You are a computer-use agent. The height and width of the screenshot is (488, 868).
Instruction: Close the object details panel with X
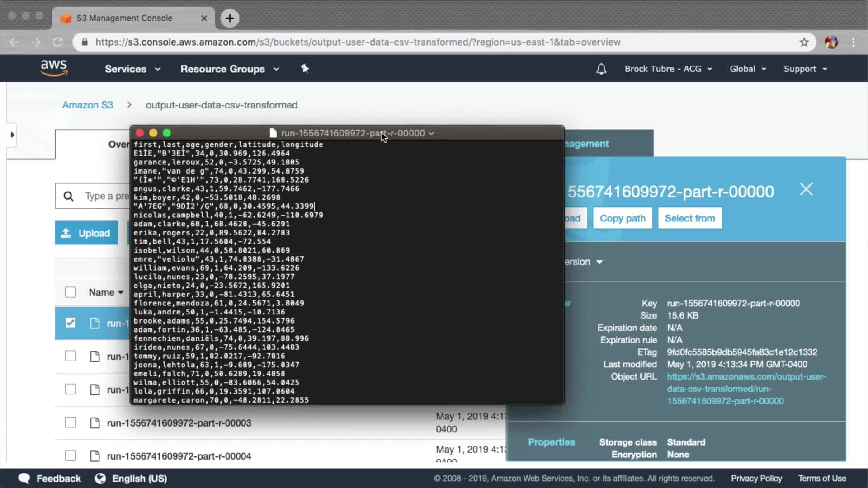(x=806, y=189)
